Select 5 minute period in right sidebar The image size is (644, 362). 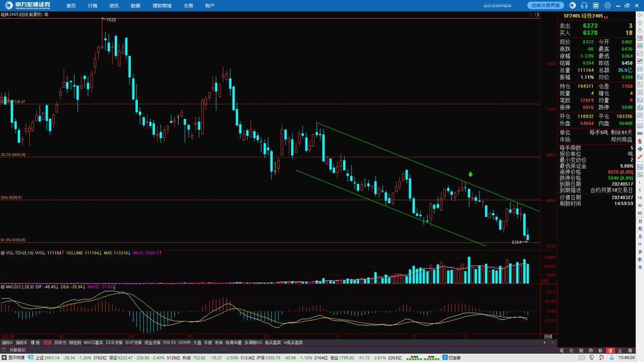640,190
